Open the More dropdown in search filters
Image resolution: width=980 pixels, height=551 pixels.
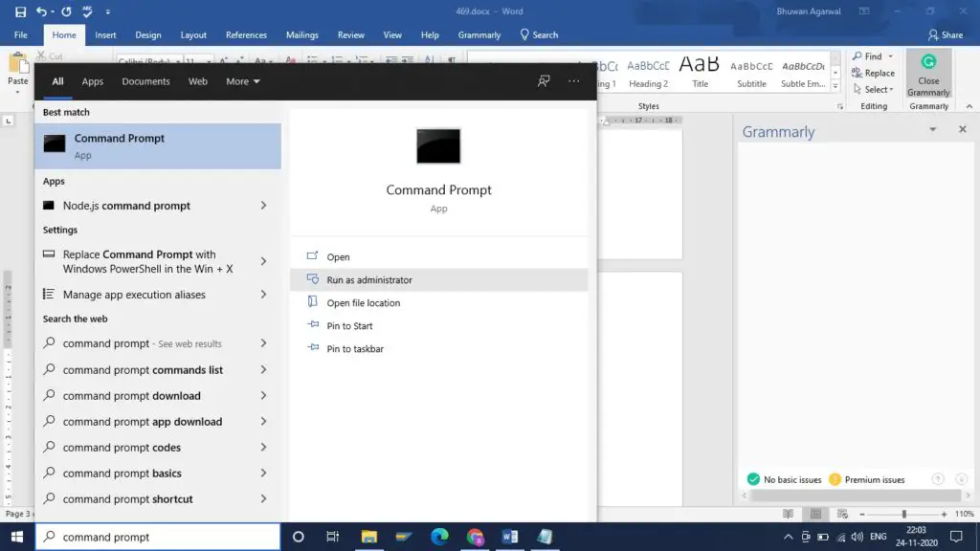pos(242,81)
